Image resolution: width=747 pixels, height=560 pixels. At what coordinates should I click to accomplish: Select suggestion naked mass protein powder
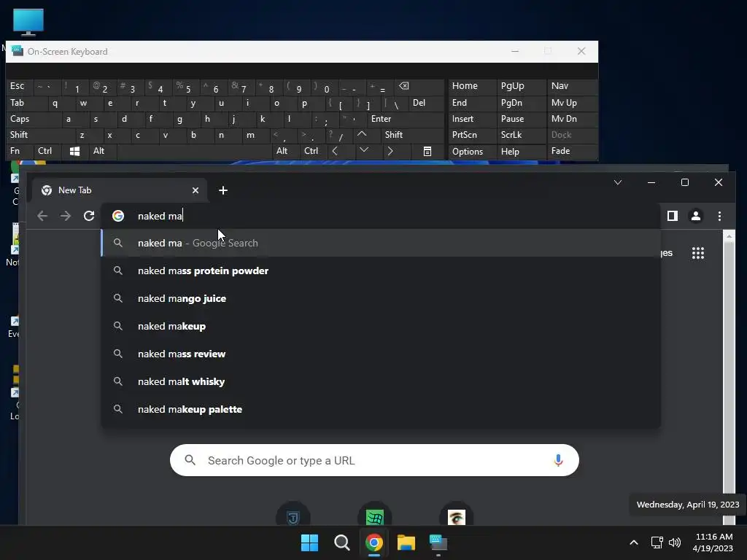[x=380, y=271]
